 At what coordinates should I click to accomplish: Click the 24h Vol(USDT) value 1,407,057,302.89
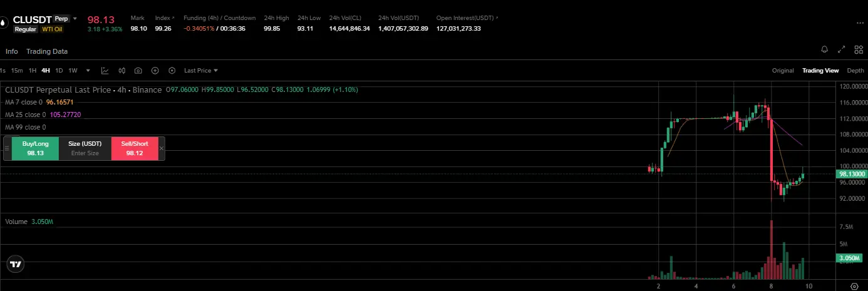403,29
